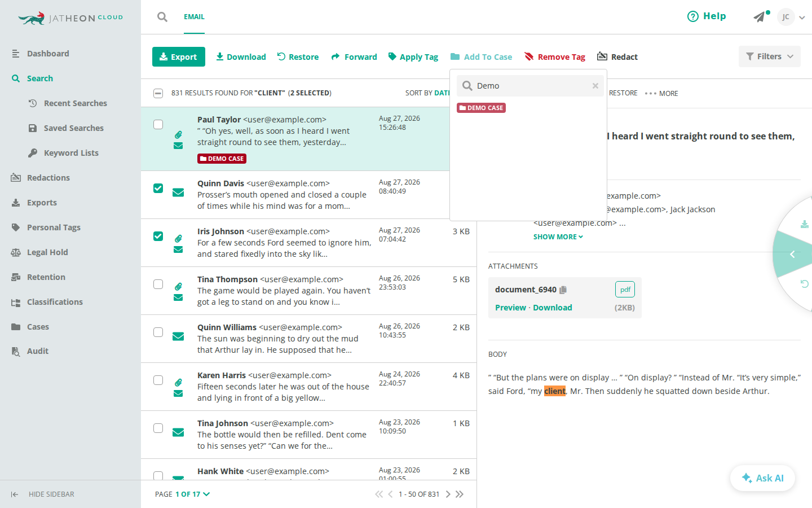This screenshot has width=812, height=508.
Task: Click Apply Tag in toolbar
Action: tap(413, 57)
